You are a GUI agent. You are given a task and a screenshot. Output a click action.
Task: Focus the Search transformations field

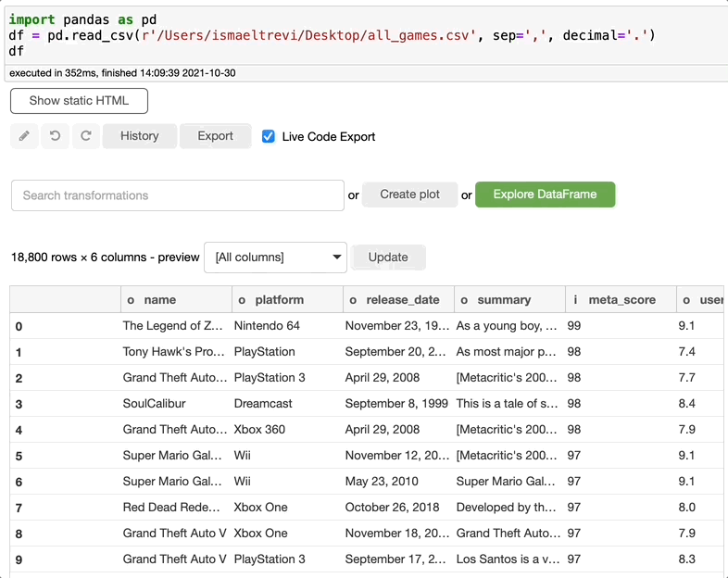tap(178, 195)
